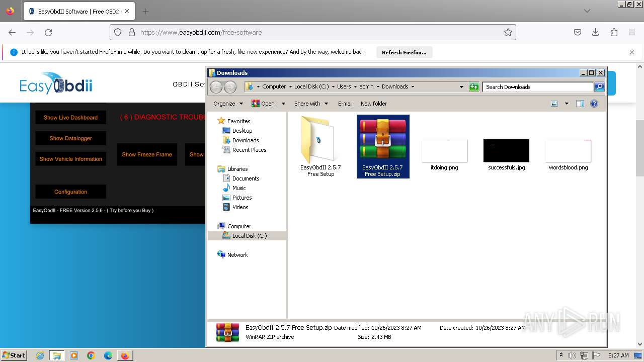Select Network in the navigation pane
644x362 pixels.
[x=237, y=255]
